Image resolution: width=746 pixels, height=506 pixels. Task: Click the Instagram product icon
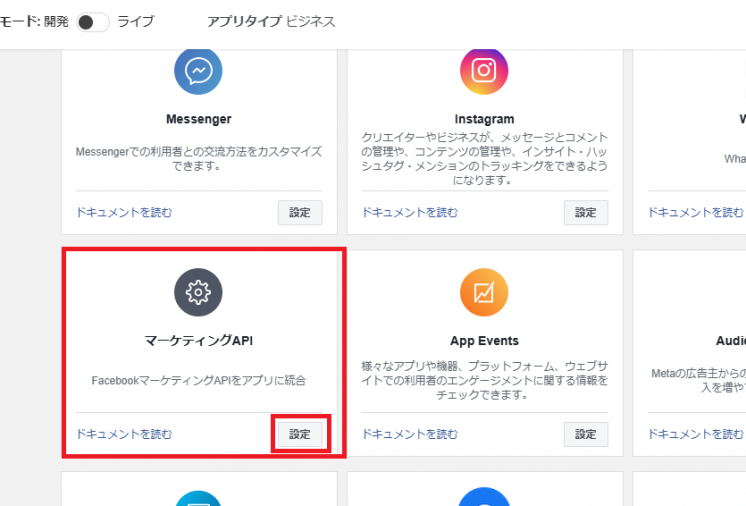pyautogui.click(x=484, y=71)
